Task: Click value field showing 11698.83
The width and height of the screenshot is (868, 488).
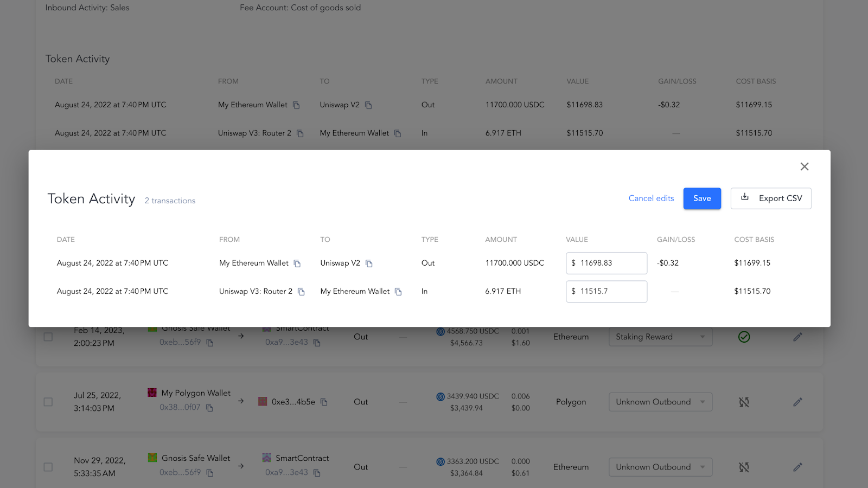Action: coord(606,263)
